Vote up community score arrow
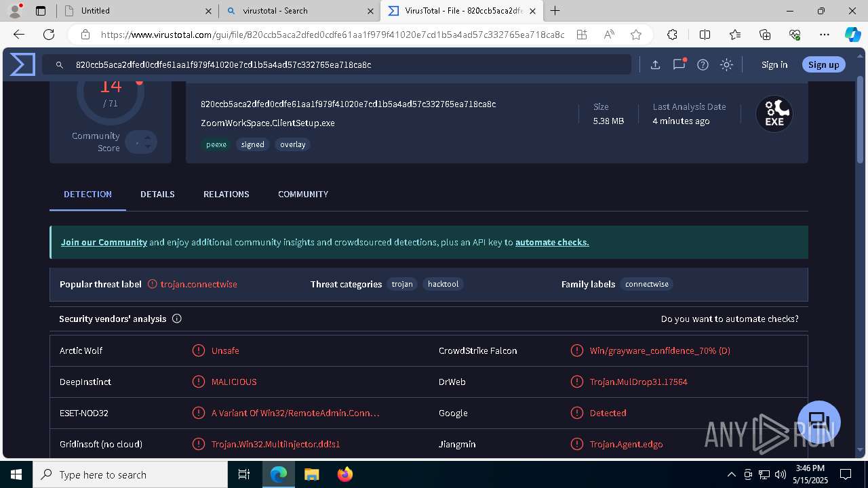The height and width of the screenshot is (488, 868). [147, 138]
